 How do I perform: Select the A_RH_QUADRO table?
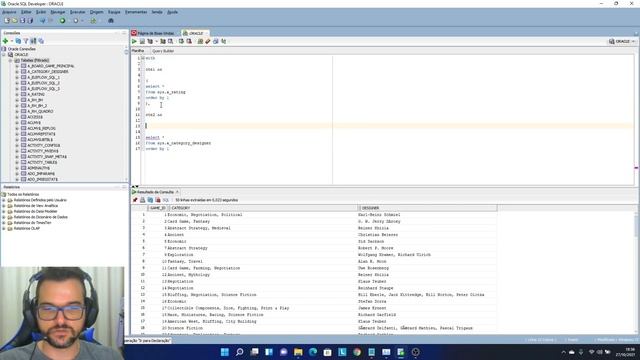(x=40, y=111)
